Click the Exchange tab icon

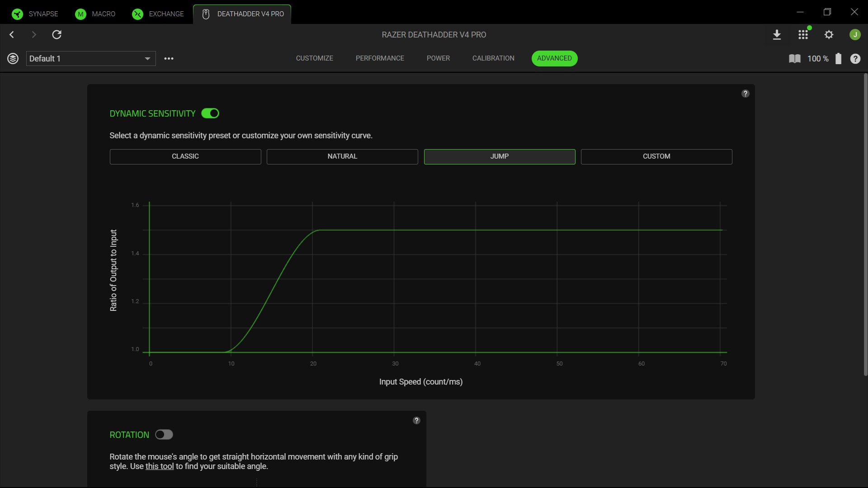[137, 14]
